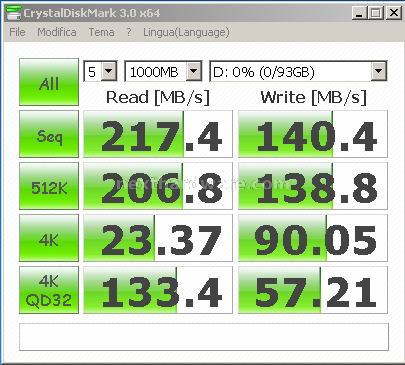This screenshot has height=365, width=405.
Task: Start the 4K benchmark test
Action: (x=49, y=238)
